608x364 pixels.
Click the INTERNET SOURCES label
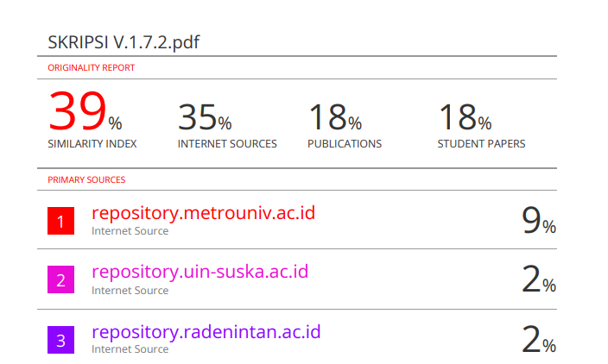coord(227,144)
